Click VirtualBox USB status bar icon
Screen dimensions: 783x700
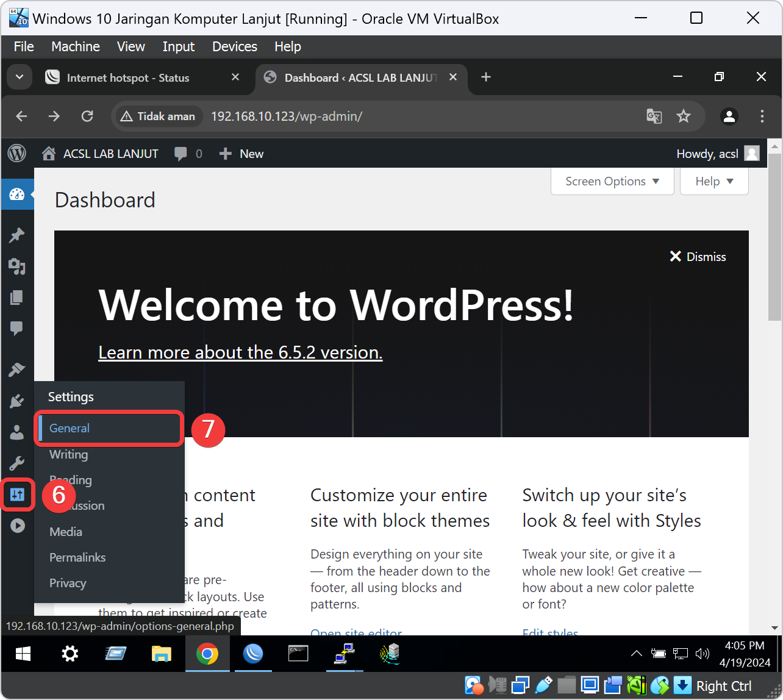click(x=543, y=686)
